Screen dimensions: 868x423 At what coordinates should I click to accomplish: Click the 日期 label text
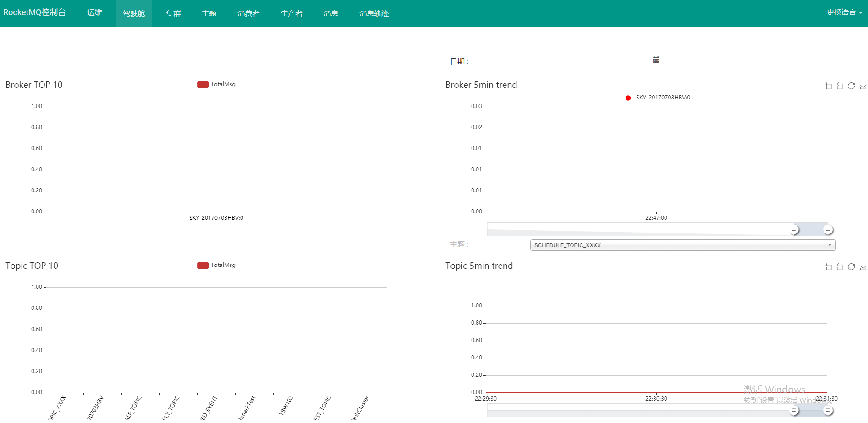click(x=459, y=61)
